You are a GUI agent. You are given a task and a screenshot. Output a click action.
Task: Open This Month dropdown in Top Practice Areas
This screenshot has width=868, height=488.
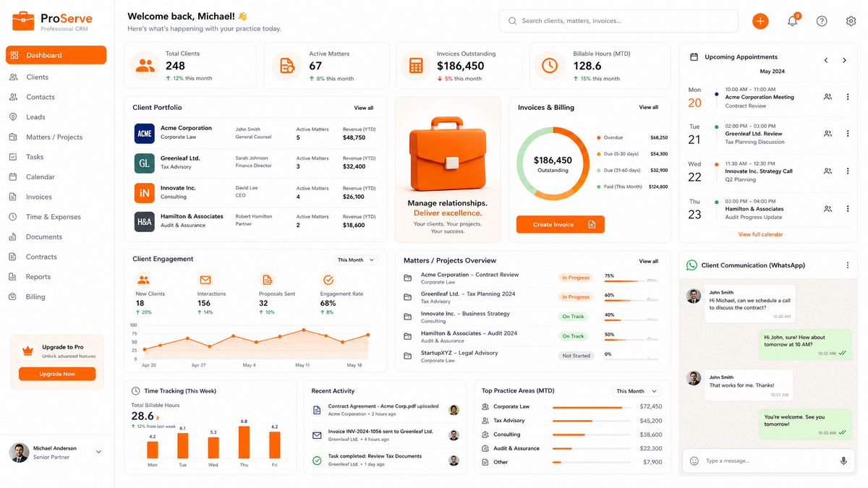pos(636,391)
